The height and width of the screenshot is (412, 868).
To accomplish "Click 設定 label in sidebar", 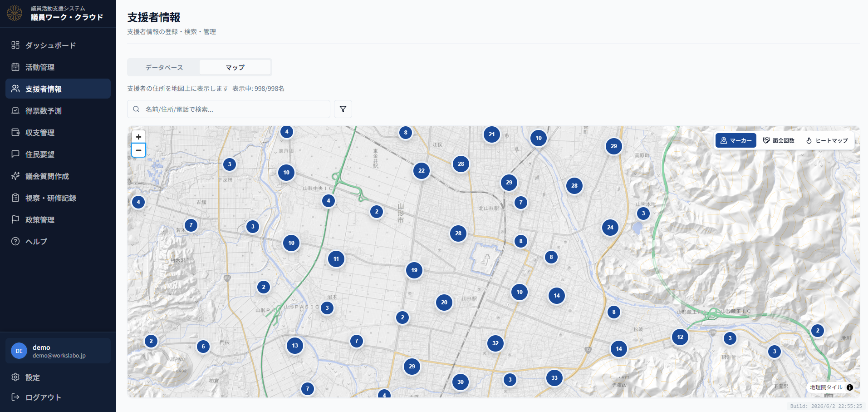I will click(33, 377).
